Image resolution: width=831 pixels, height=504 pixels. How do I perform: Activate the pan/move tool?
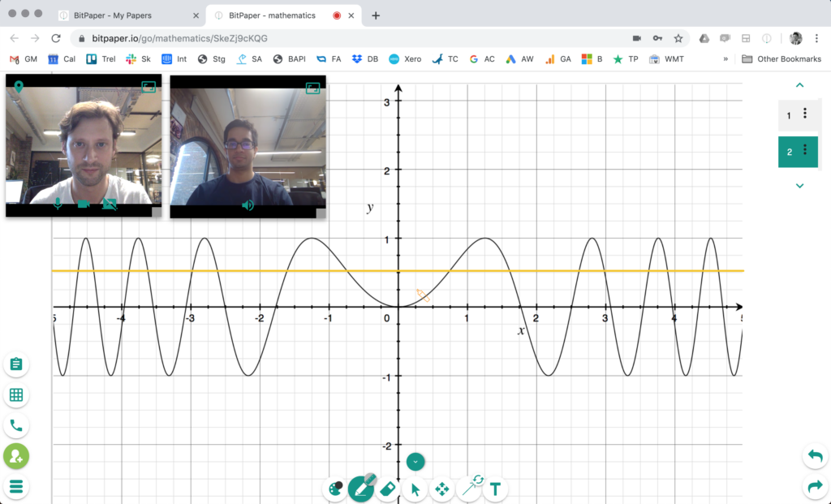441,489
